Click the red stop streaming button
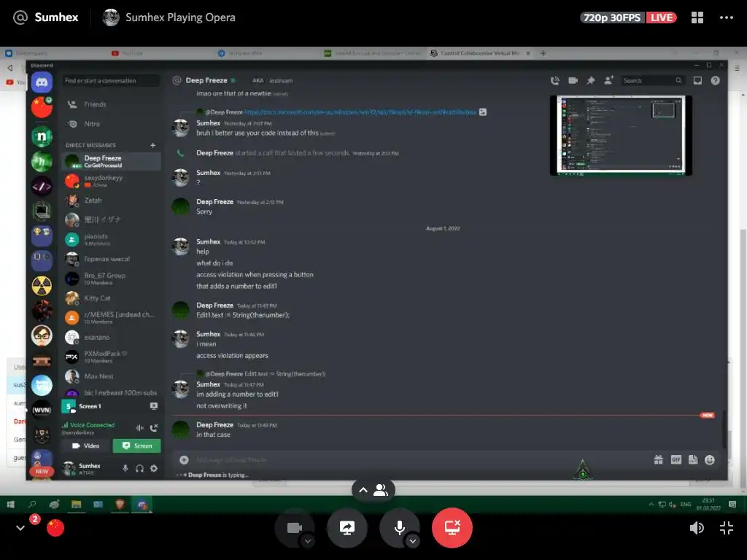This screenshot has width=747, height=560. tap(452, 528)
